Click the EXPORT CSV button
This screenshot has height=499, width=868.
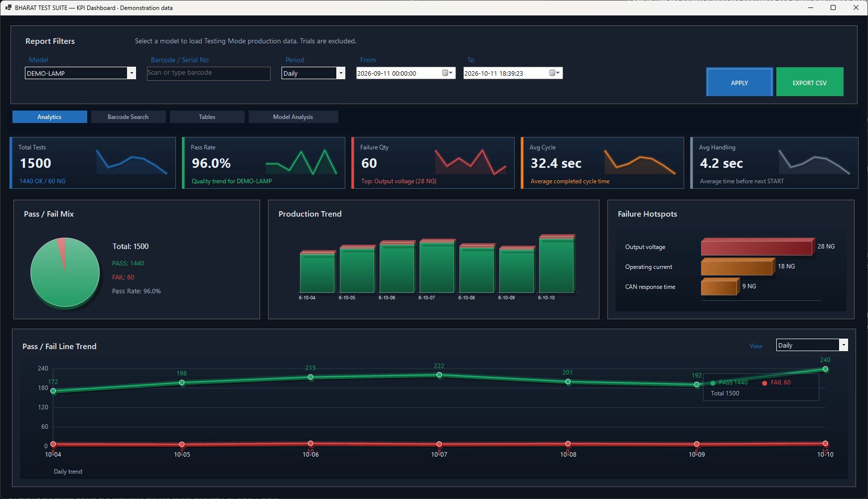810,82
